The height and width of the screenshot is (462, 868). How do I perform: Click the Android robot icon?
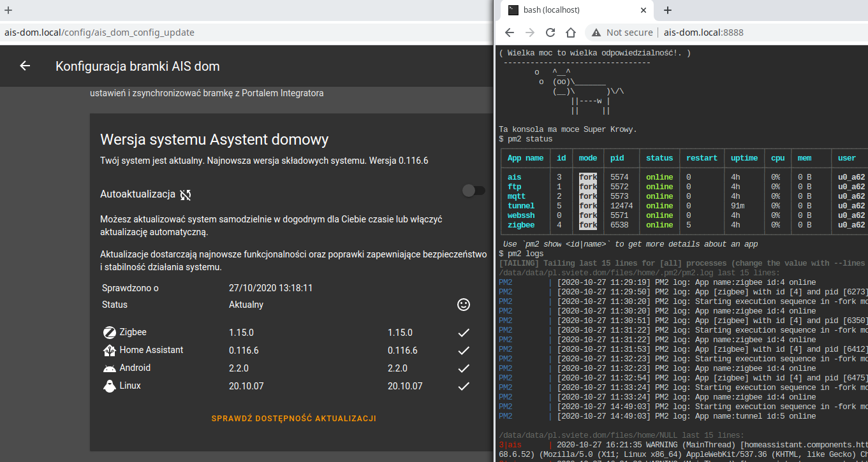(x=109, y=368)
